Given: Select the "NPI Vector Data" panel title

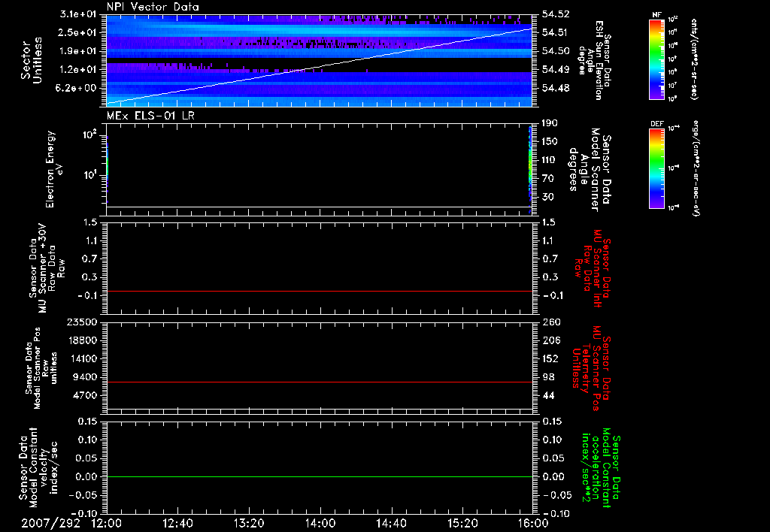Looking at the screenshot, I should (153, 7).
